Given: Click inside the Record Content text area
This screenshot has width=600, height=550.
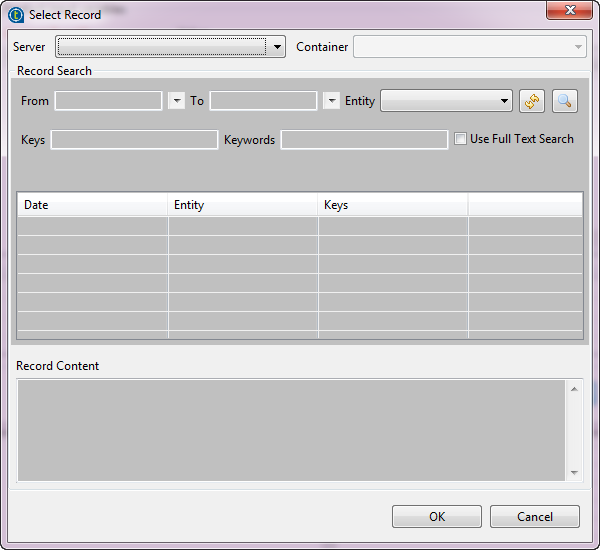Looking at the screenshot, I should pos(291,430).
